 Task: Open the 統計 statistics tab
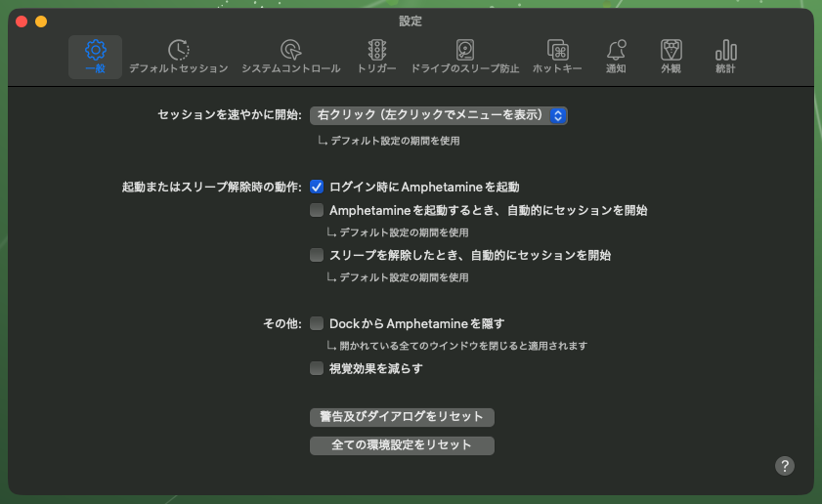[725, 57]
